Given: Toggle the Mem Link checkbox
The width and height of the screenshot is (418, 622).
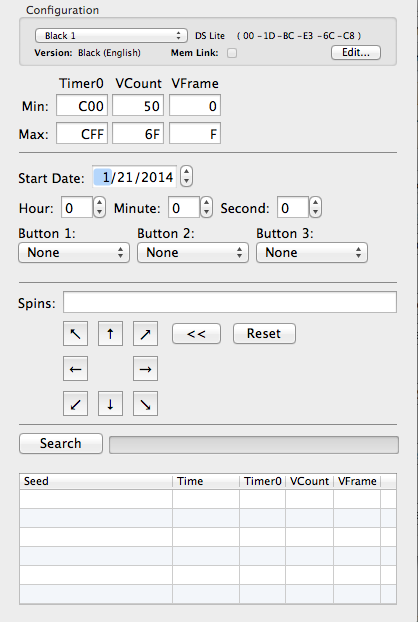Looking at the screenshot, I should click(232, 53).
